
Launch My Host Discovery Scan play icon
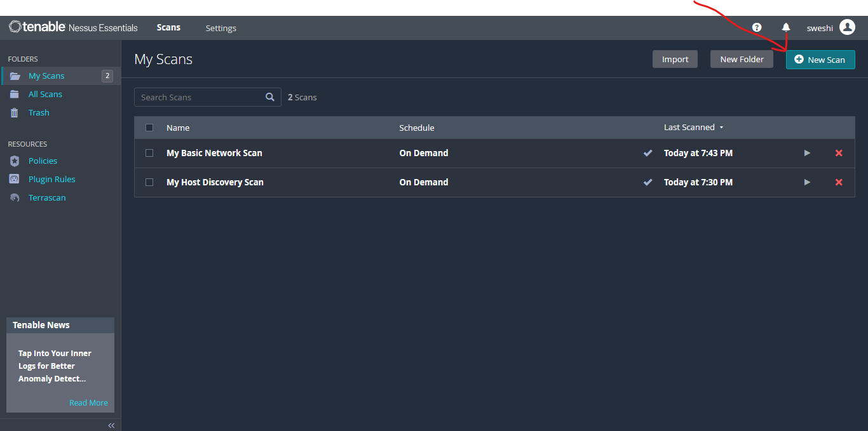click(807, 182)
